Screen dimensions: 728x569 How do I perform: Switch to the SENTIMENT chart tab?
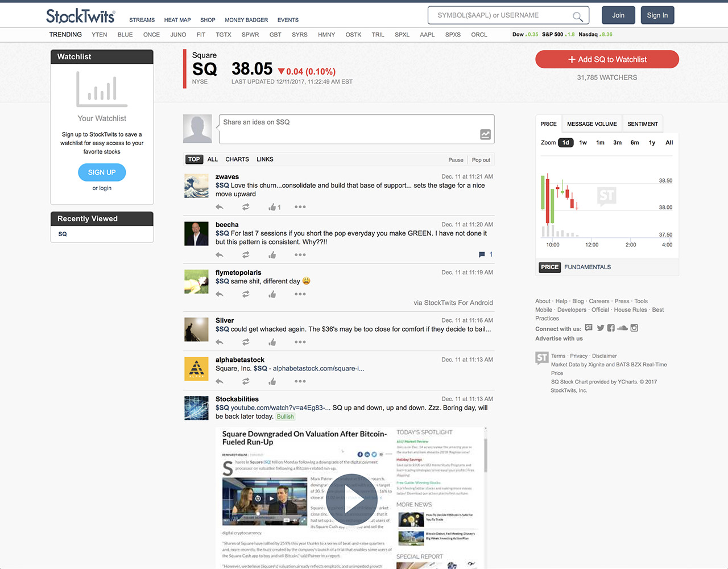[x=643, y=124]
